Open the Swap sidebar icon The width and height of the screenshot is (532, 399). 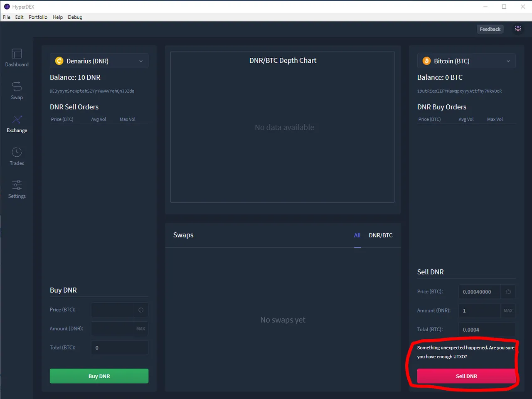coord(17,86)
